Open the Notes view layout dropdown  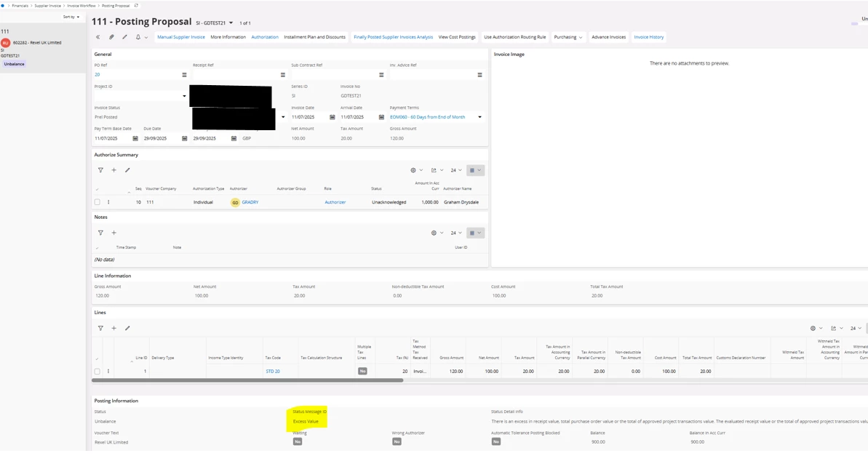476,233
